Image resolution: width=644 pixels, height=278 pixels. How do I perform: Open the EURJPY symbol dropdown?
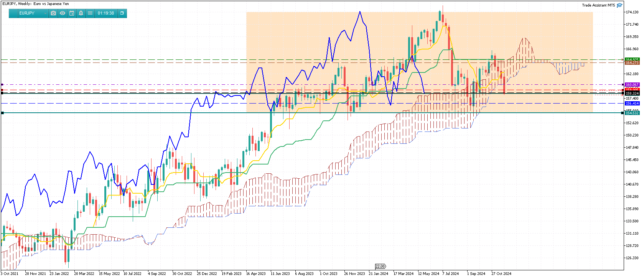click(x=33, y=13)
